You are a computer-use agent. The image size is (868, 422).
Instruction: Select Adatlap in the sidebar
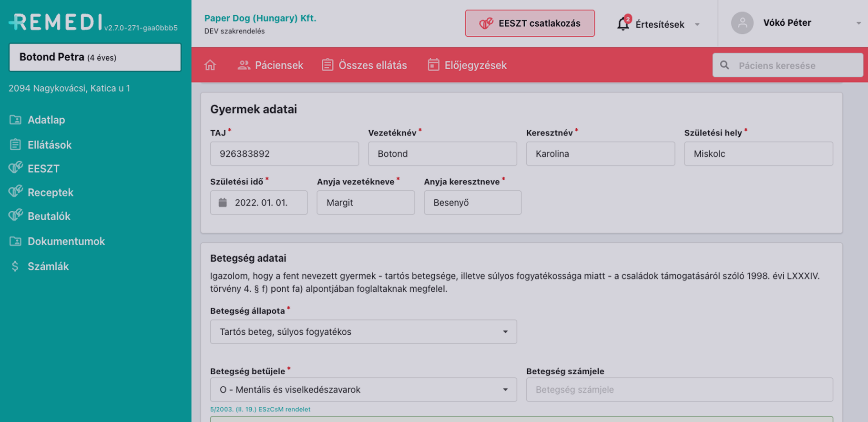(46, 120)
